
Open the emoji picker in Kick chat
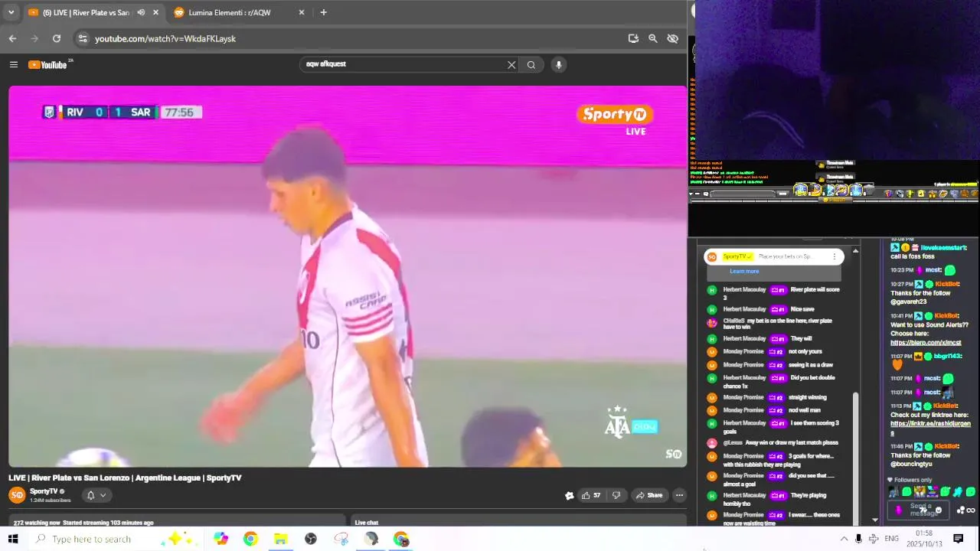click(x=939, y=510)
